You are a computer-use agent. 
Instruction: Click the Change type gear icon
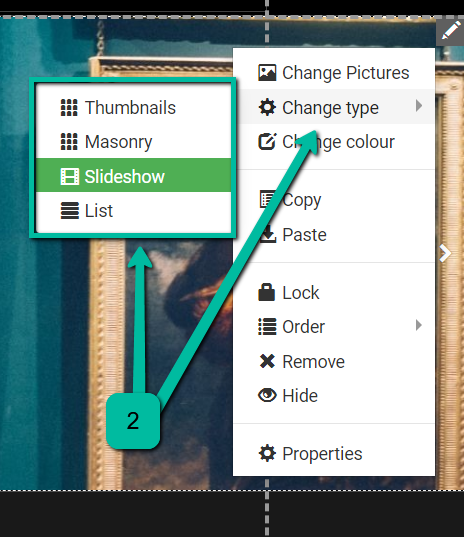coord(267,107)
